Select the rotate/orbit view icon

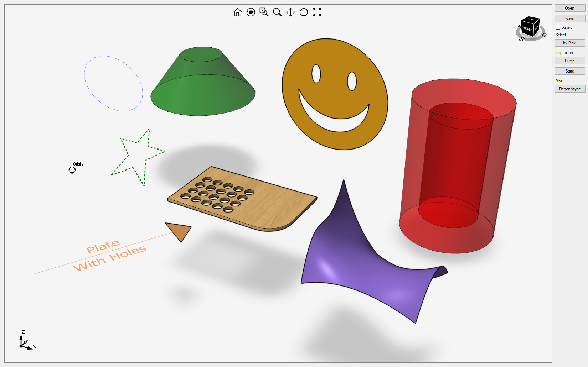(304, 12)
